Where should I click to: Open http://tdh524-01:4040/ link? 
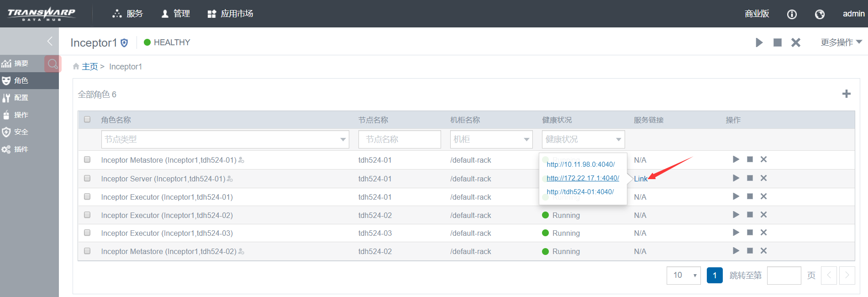580,192
